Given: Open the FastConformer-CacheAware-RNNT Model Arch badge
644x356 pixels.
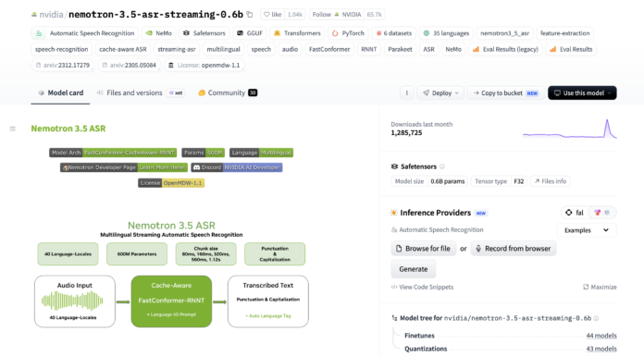Looking at the screenshot, I should [113, 153].
